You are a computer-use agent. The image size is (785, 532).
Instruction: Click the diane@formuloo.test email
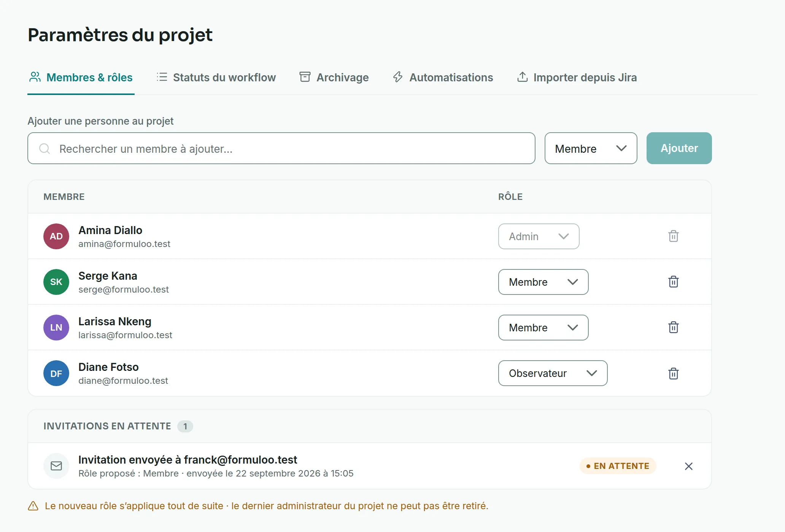[x=123, y=381]
